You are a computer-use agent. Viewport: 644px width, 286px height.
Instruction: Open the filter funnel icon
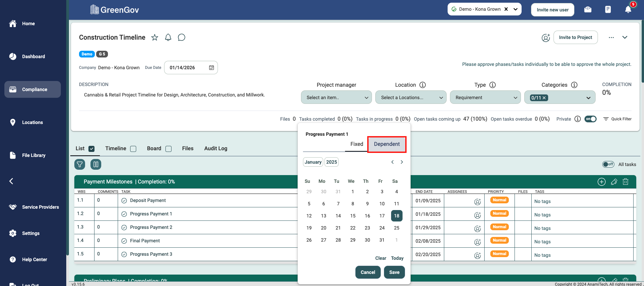pos(80,164)
